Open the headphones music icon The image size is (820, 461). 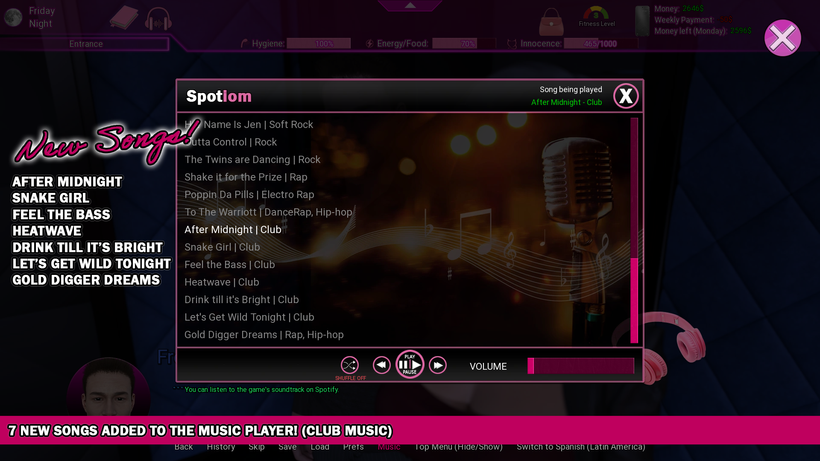(157, 19)
